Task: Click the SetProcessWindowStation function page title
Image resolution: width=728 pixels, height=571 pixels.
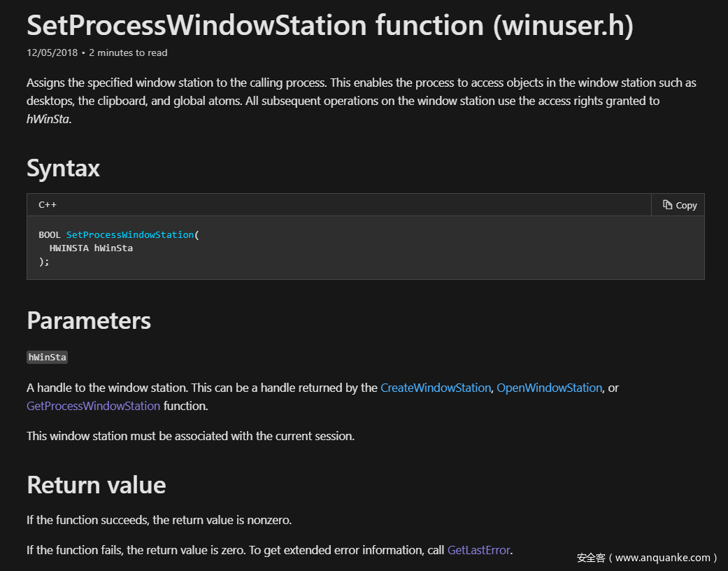Action: click(x=329, y=26)
